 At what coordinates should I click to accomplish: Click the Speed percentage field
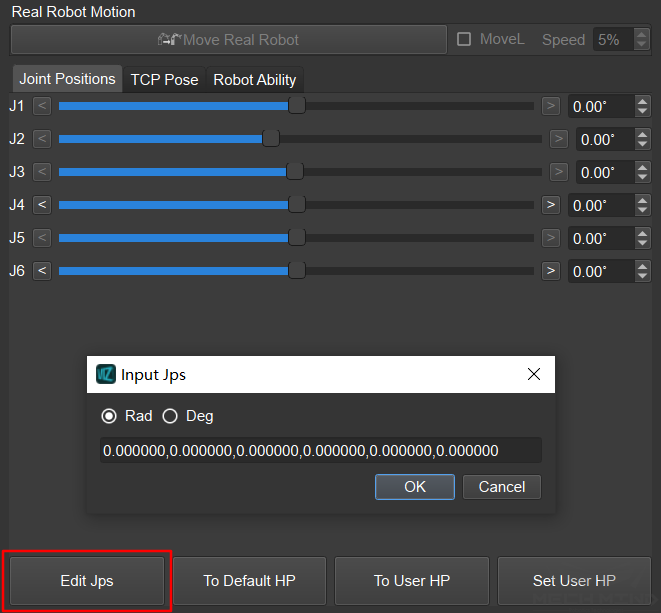coord(613,40)
